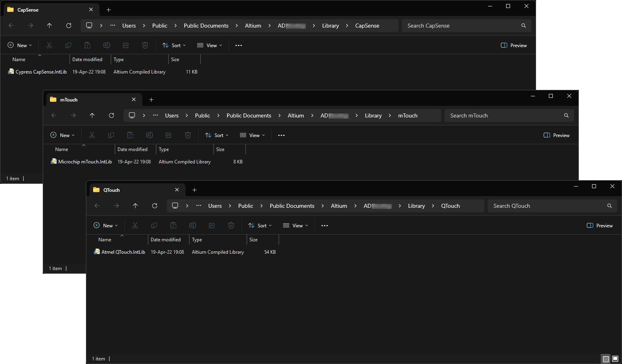Open Sort dropdown in CapSense window
Viewport: 622px width, 364px height.
[174, 46]
